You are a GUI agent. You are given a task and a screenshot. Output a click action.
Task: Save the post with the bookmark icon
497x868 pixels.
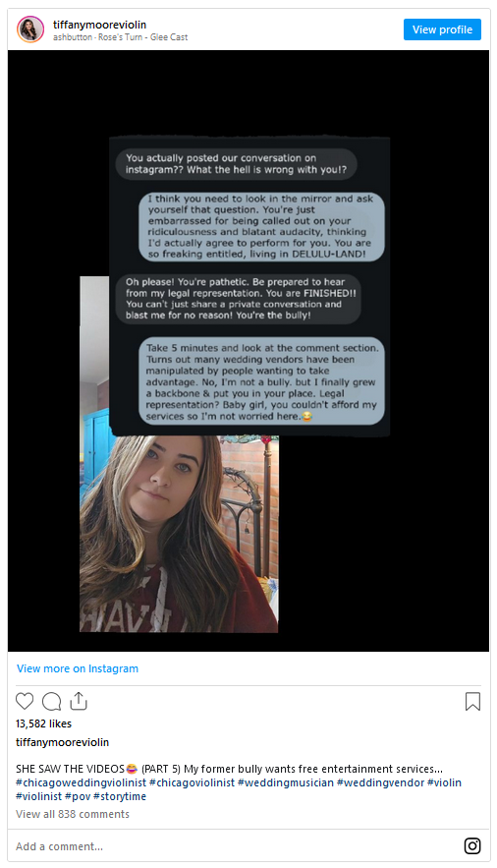tap(472, 701)
